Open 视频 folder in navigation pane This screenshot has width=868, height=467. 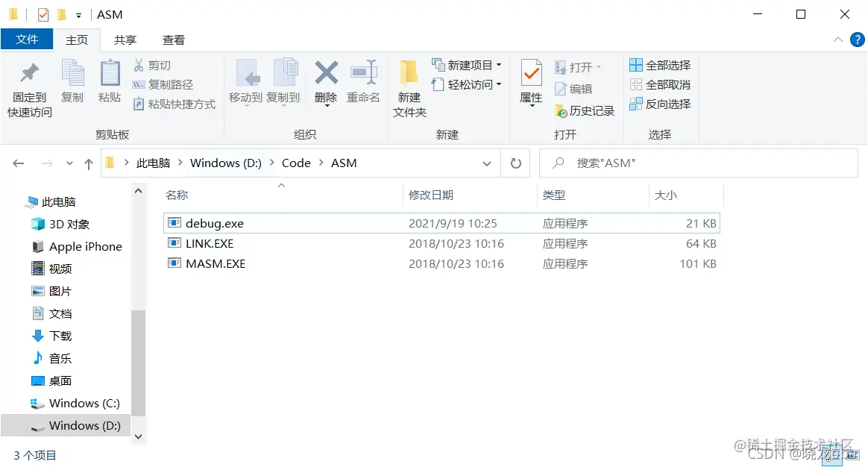coord(51,269)
